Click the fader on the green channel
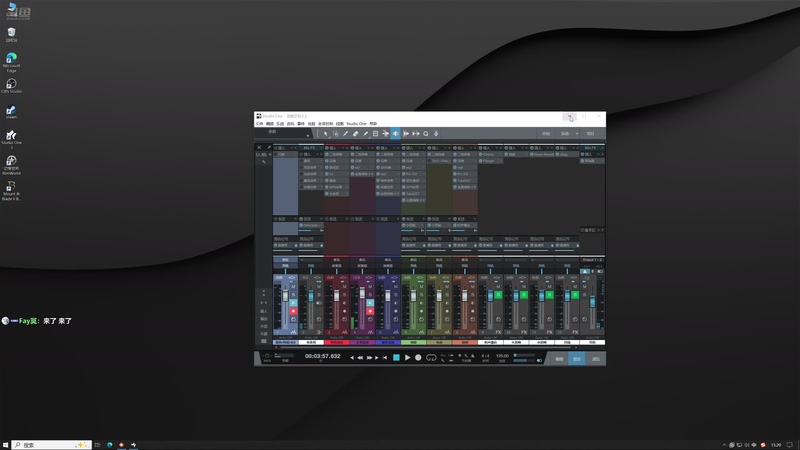Screen dimensions: 800x450 pos(413,295)
